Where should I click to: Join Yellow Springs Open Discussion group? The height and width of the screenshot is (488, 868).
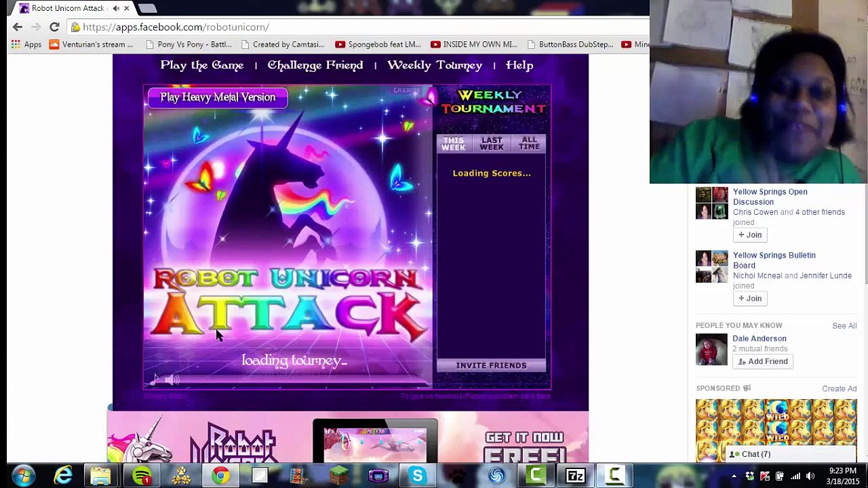pyautogui.click(x=749, y=235)
